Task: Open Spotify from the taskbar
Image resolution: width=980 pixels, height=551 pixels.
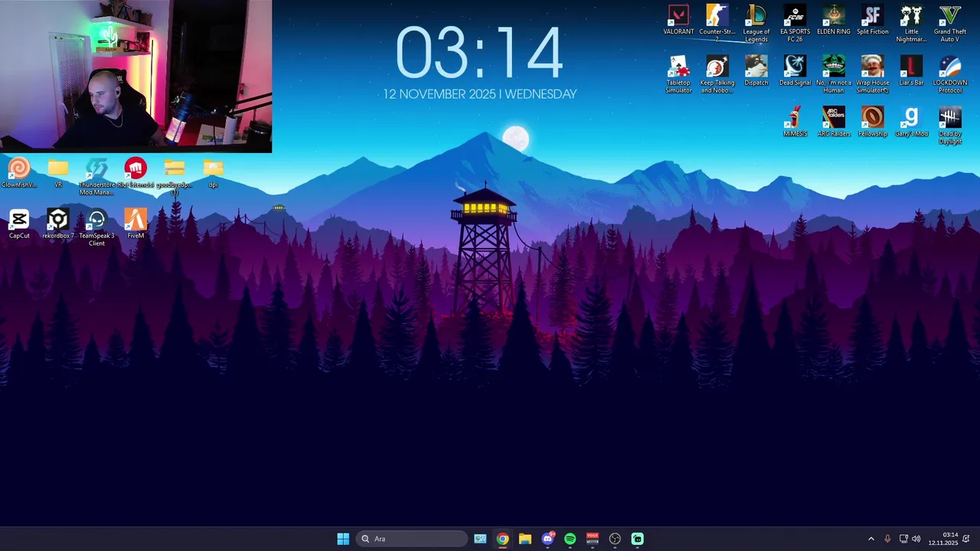Action: pos(570,539)
